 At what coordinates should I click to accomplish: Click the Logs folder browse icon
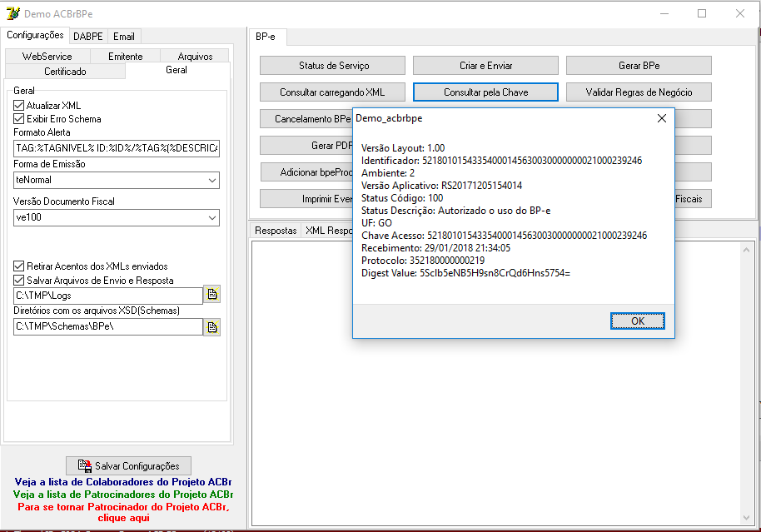pos(212,294)
